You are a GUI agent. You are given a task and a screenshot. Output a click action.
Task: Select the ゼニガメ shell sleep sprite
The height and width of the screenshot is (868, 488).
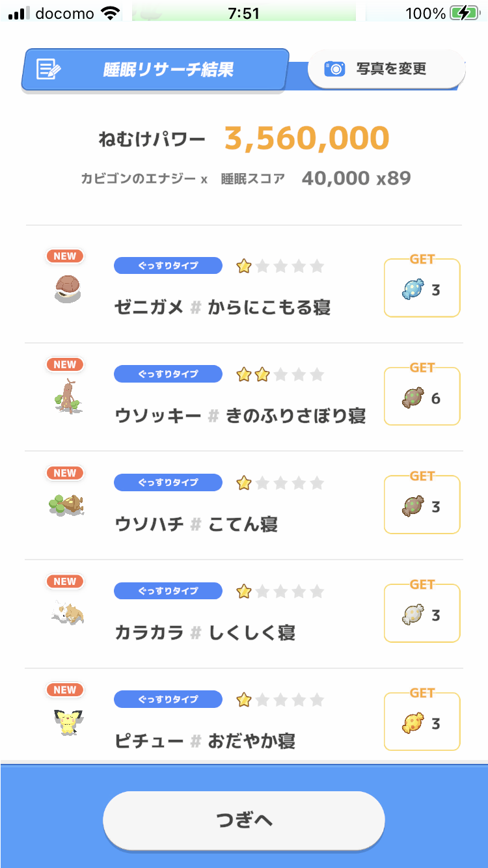coord(66,288)
